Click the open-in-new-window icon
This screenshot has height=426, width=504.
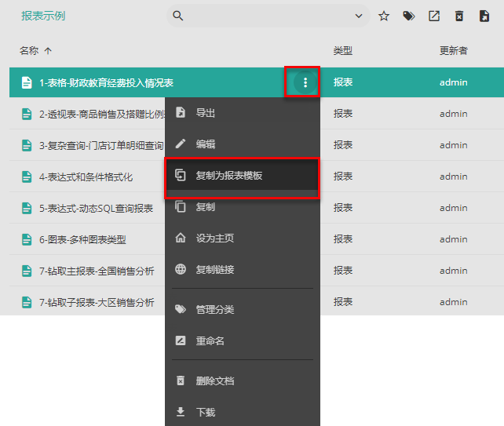click(x=434, y=16)
